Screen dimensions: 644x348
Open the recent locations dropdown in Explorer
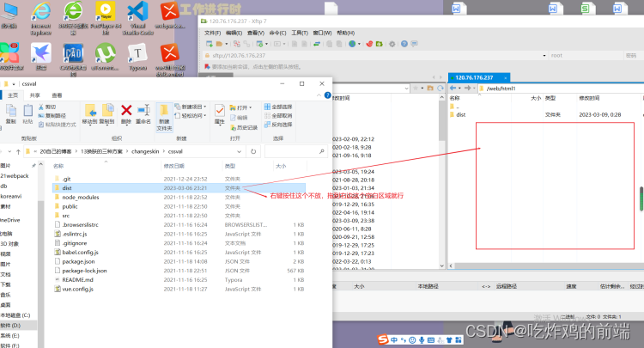[9, 151]
